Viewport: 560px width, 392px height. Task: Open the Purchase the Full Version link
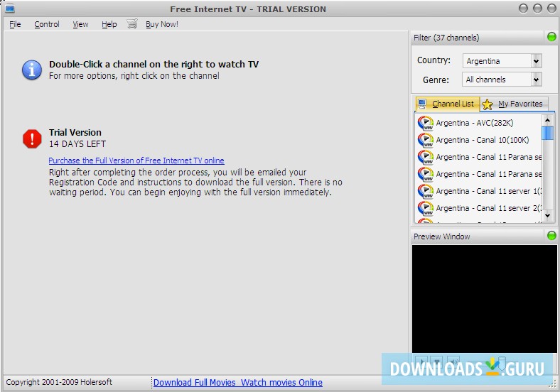tap(136, 160)
